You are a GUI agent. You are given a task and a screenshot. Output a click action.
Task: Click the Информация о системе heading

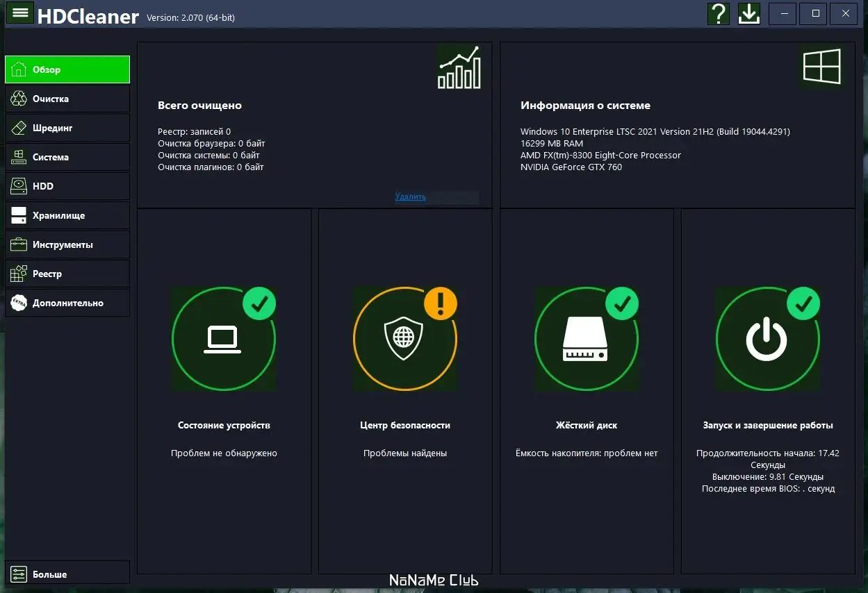tap(585, 106)
